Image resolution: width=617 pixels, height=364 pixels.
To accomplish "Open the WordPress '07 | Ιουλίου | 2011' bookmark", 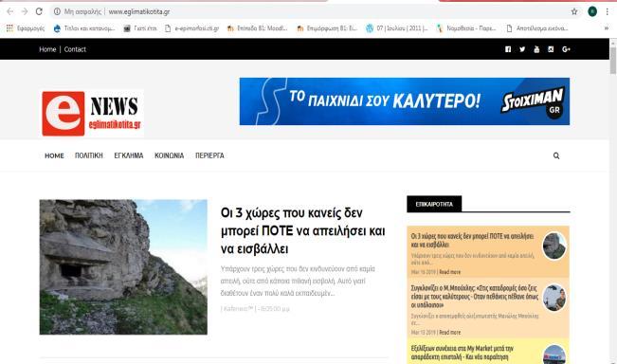I will point(396,28).
